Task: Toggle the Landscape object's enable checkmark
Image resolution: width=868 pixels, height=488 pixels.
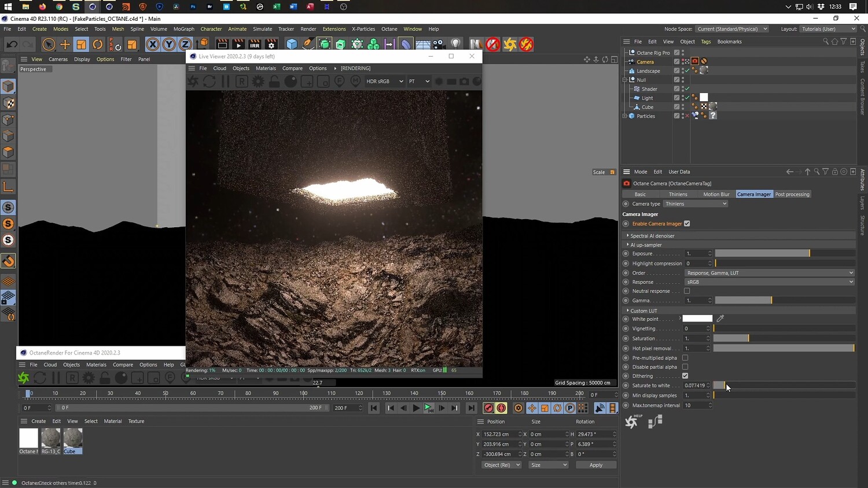Action: [687, 71]
